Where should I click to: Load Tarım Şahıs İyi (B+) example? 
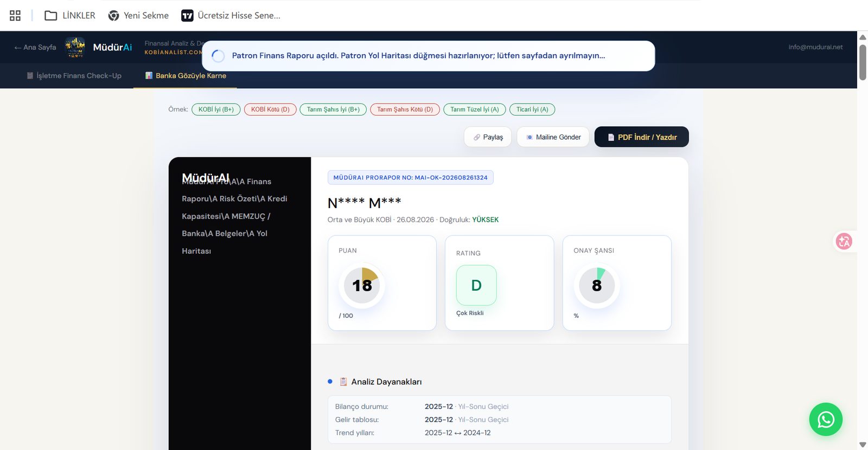[333, 110]
